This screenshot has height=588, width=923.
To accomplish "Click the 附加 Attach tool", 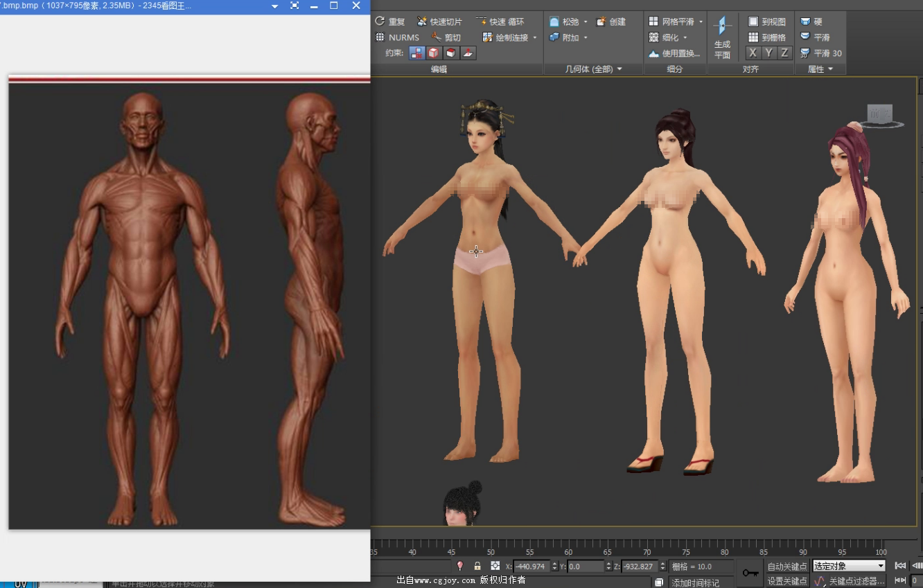I will 564,37.
